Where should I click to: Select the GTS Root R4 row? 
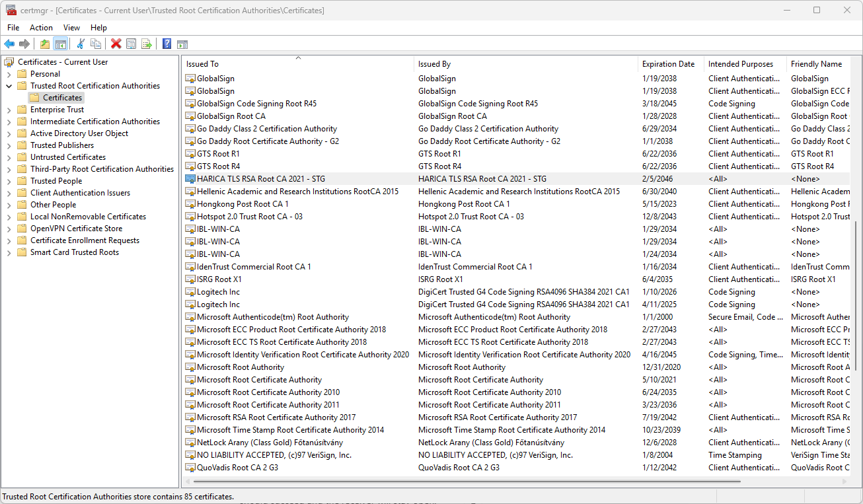(x=516, y=166)
